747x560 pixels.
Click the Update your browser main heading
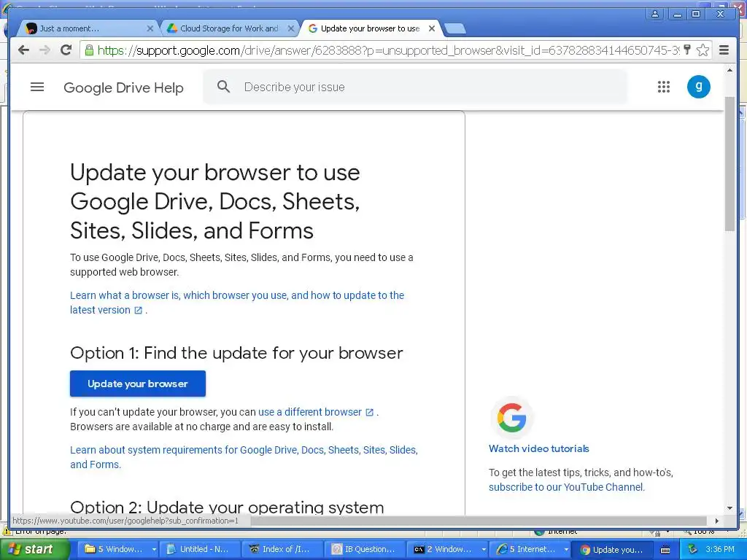215,201
